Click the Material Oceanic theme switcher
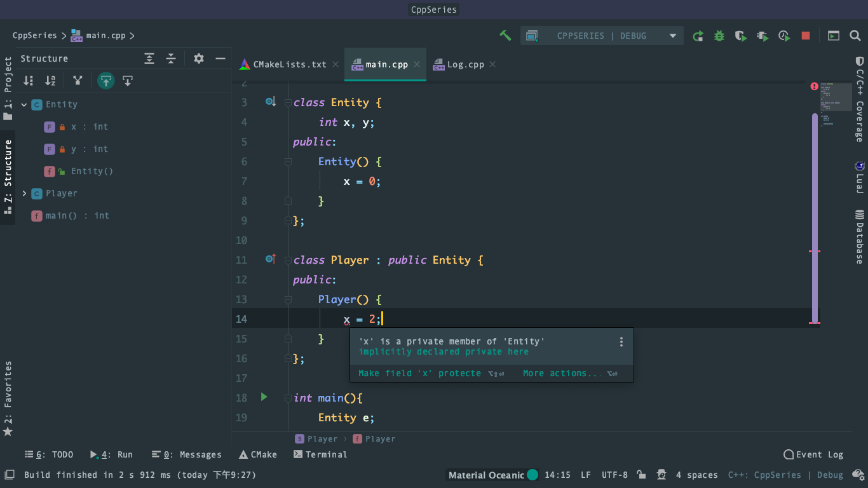The width and height of the screenshot is (868, 488). pos(493,475)
